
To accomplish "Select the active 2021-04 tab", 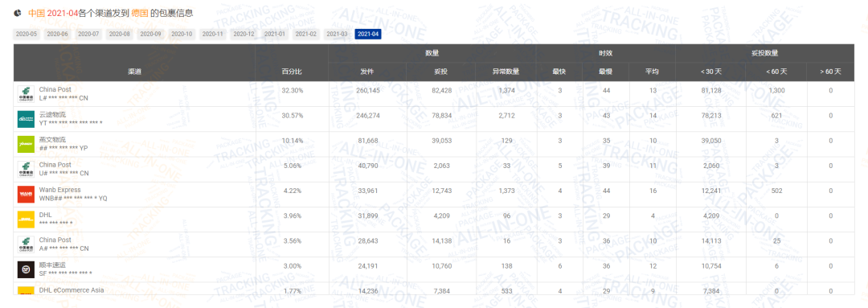I will 368,35.
